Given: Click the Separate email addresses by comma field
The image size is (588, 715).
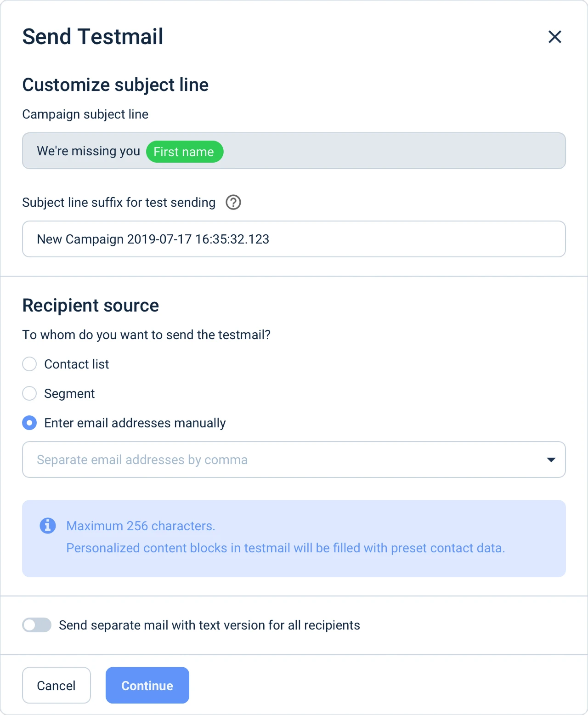Looking at the screenshot, I should click(276, 460).
